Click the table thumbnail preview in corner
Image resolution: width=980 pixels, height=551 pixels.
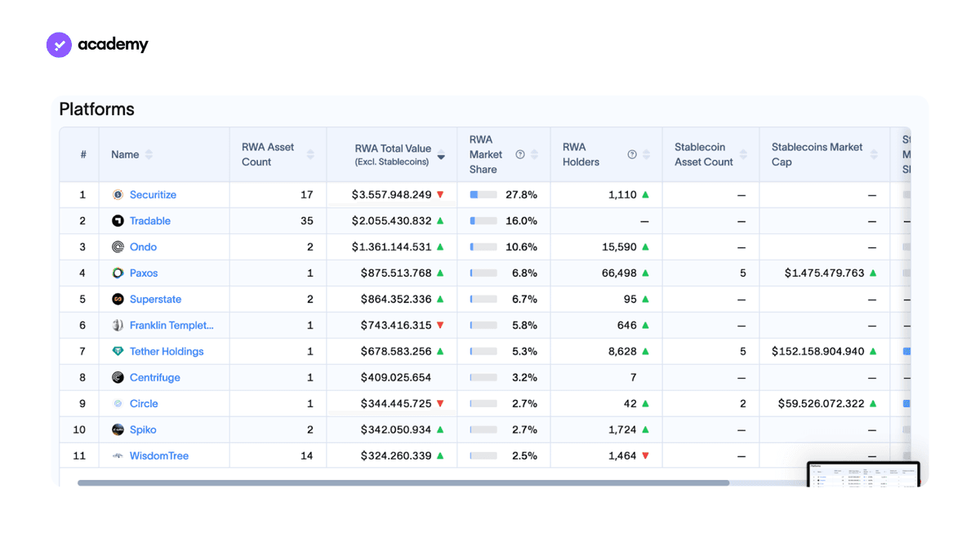point(863,474)
